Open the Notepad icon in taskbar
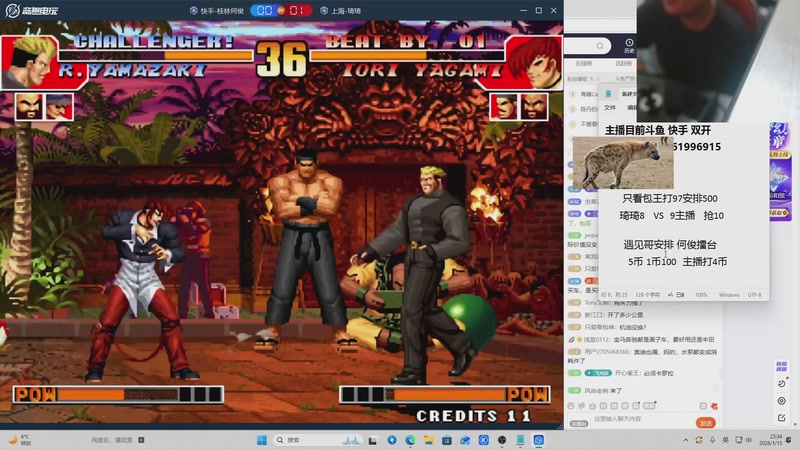Image resolution: width=800 pixels, height=450 pixels. (x=520, y=440)
